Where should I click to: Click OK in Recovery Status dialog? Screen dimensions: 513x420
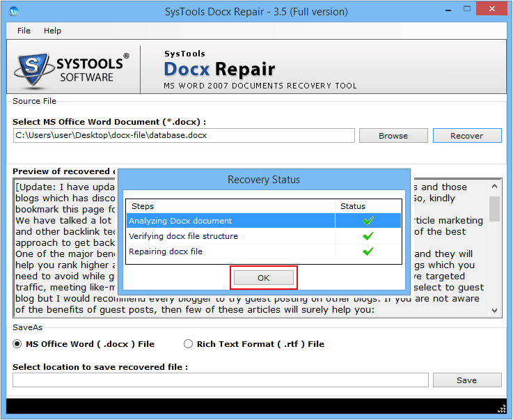[263, 278]
